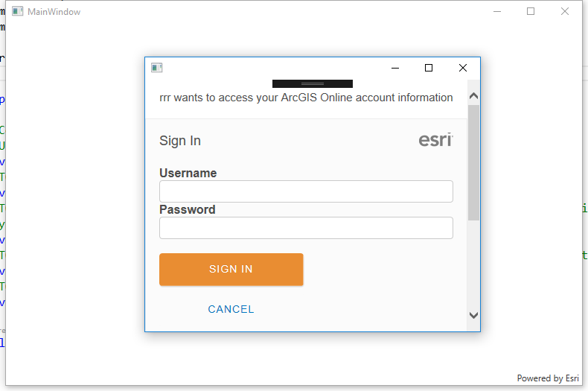588x391 pixels.
Task: Focus the Password text field
Action: tap(306, 228)
